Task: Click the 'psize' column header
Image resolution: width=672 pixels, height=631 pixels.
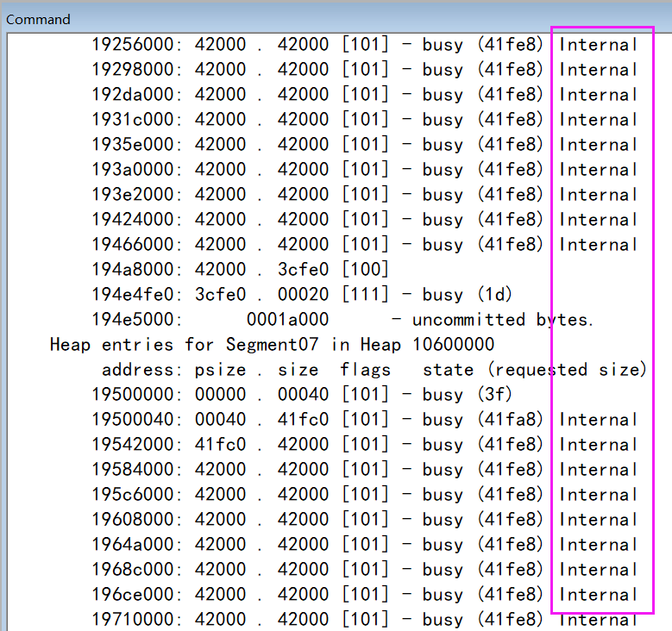Action: tap(220, 370)
